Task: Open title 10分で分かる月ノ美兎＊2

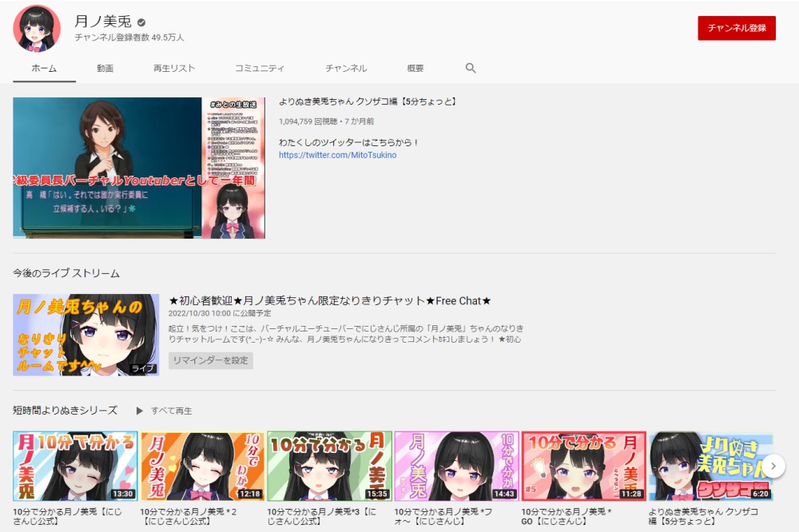Action: (x=189, y=516)
